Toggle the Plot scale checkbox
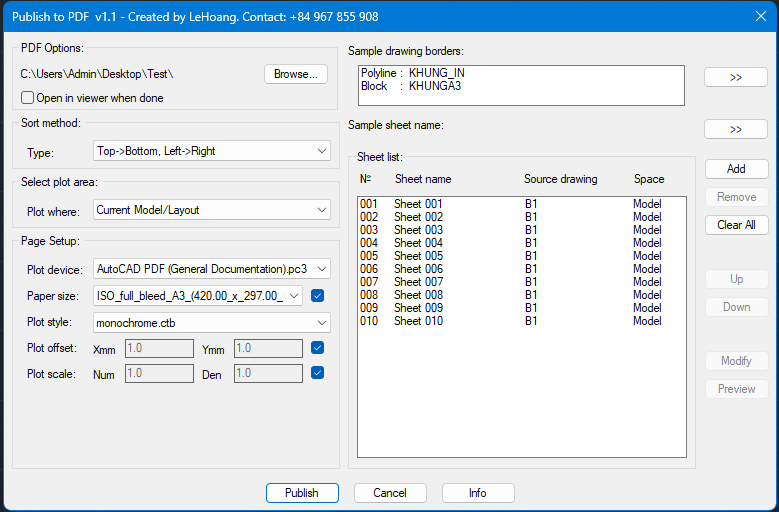This screenshot has height=512, width=779. [318, 373]
